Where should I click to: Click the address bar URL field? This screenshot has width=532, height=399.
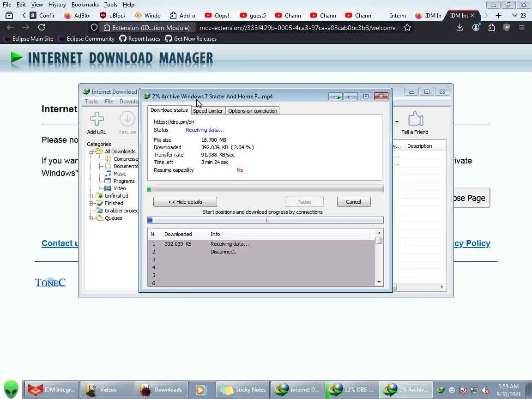(x=300, y=28)
